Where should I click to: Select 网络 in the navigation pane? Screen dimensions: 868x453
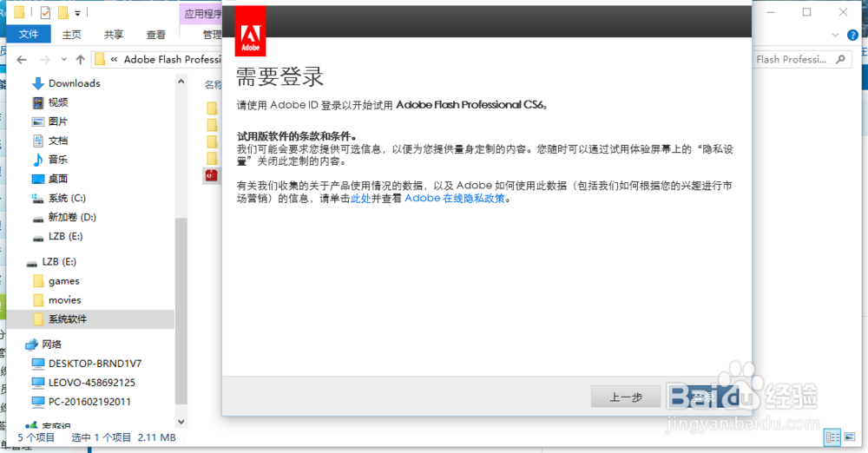pyautogui.click(x=51, y=345)
